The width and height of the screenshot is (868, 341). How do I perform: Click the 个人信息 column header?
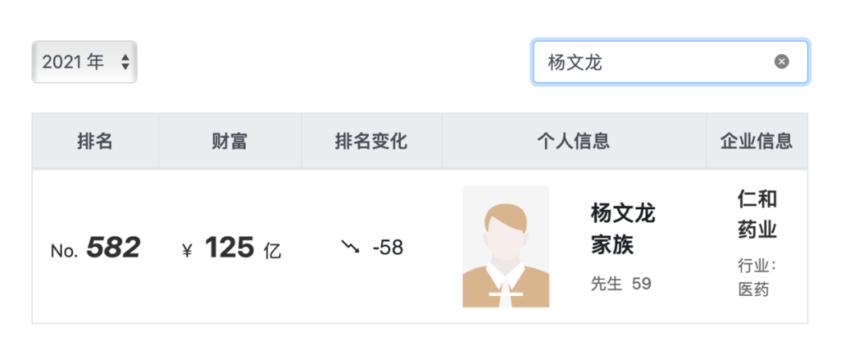coord(573,142)
